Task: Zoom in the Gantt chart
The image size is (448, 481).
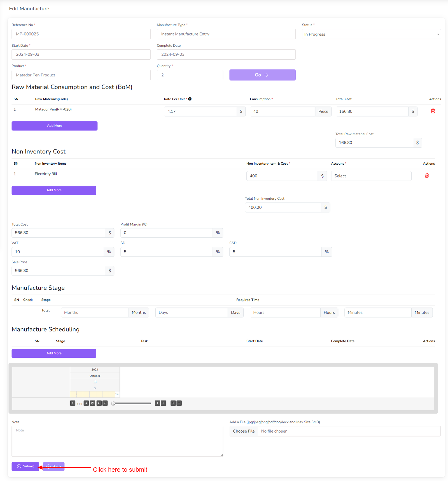Action: click(x=173, y=403)
